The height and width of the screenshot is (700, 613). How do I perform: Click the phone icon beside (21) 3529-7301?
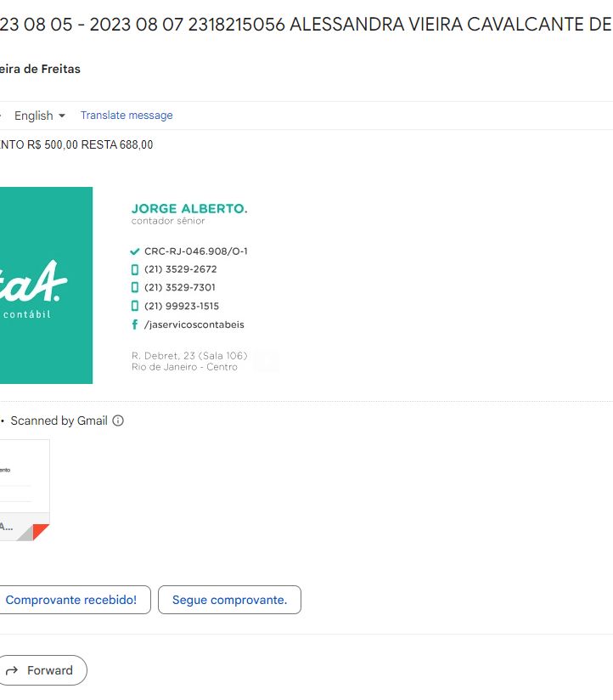[135, 287]
